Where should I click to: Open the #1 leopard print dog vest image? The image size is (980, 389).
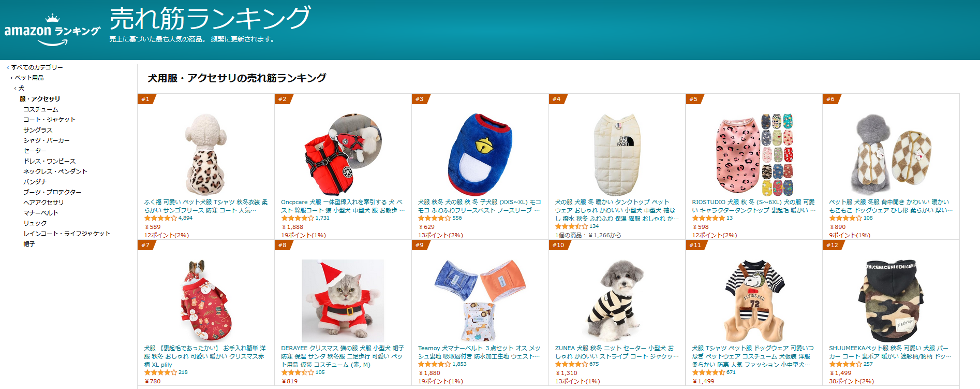tap(206, 154)
